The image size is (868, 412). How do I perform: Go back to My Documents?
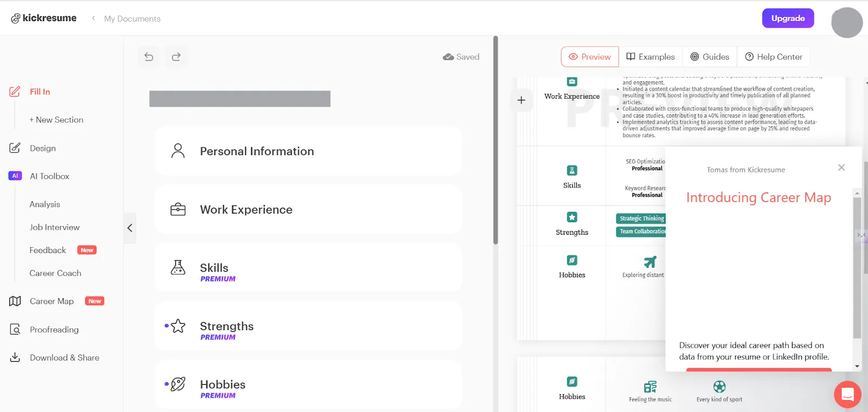click(x=132, y=18)
